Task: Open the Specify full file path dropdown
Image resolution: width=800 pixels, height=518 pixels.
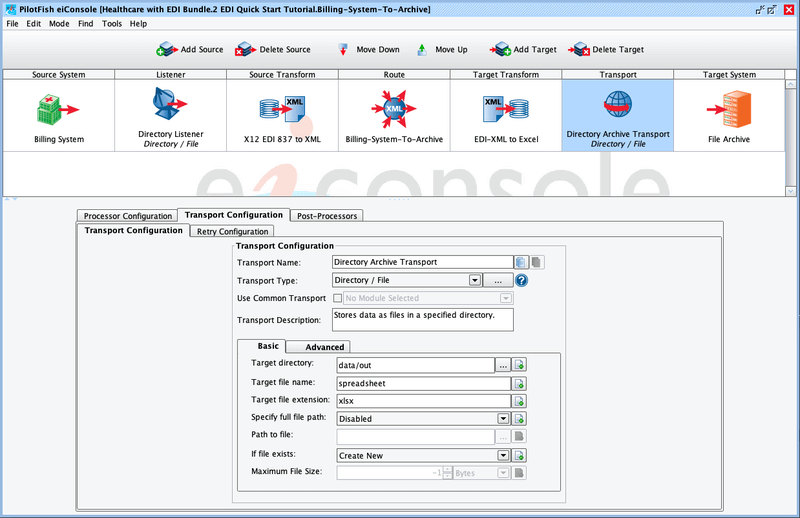Action: pyautogui.click(x=503, y=419)
